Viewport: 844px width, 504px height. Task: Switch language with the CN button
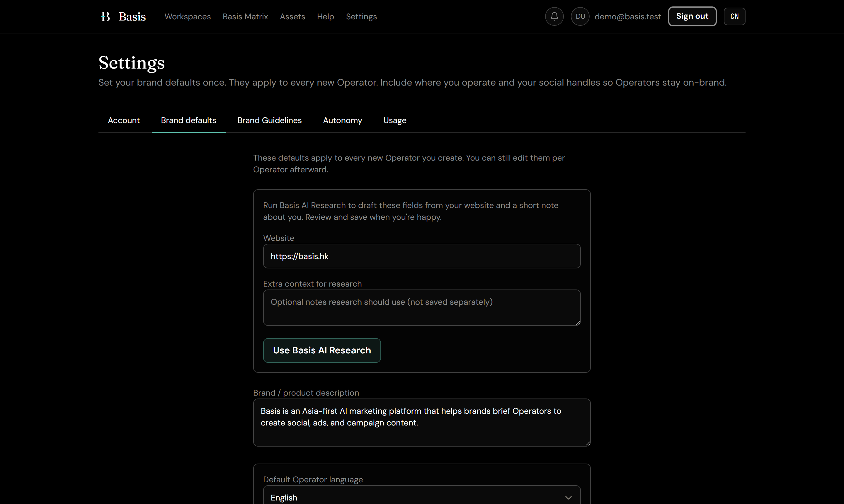(734, 16)
